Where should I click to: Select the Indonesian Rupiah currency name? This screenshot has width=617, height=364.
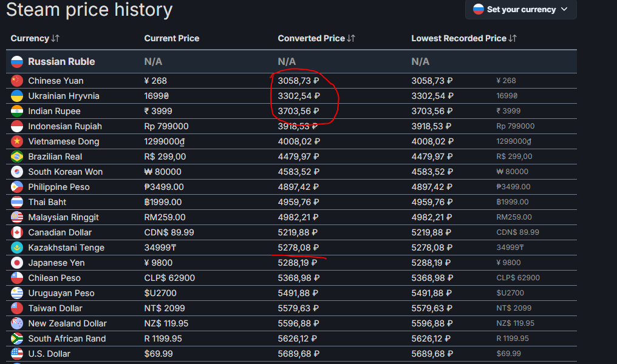tap(65, 126)
